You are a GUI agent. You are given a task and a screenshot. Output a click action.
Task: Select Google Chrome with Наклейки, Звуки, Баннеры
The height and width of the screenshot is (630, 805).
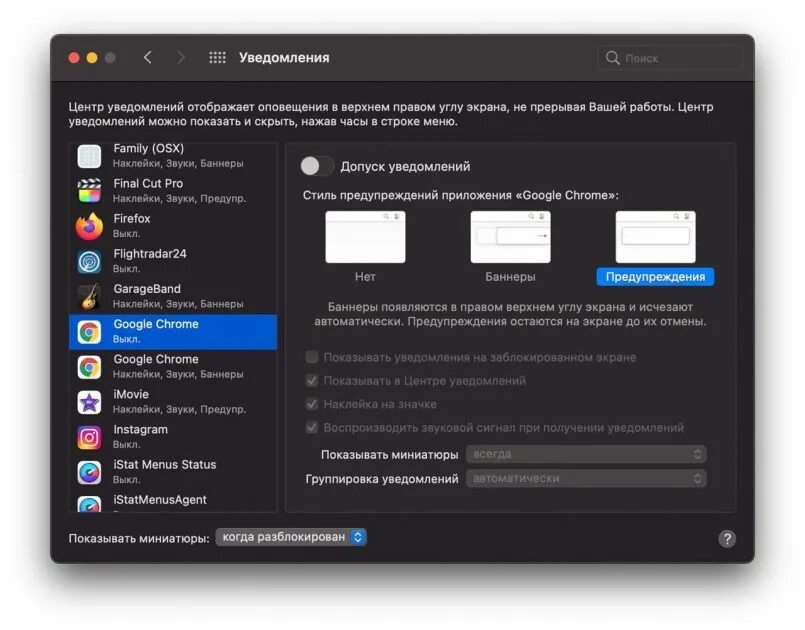[x=173, y=367]
